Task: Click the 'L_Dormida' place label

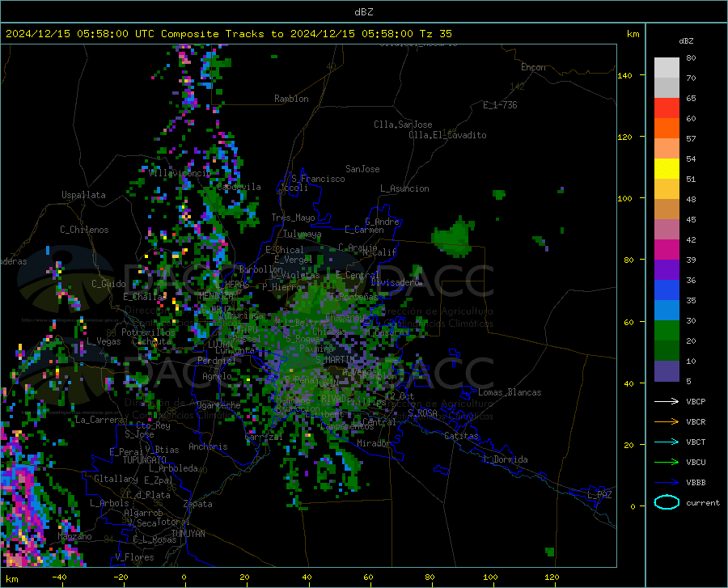Action: (505, 459)
